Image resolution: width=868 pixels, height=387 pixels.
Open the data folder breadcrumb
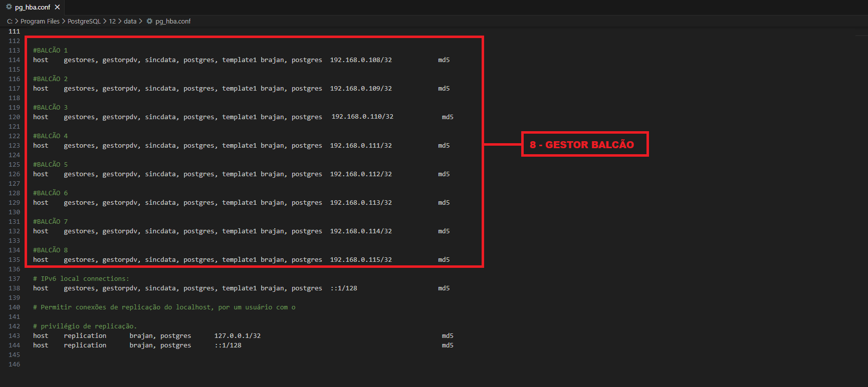pyautogui.click(x=130, y=21)
